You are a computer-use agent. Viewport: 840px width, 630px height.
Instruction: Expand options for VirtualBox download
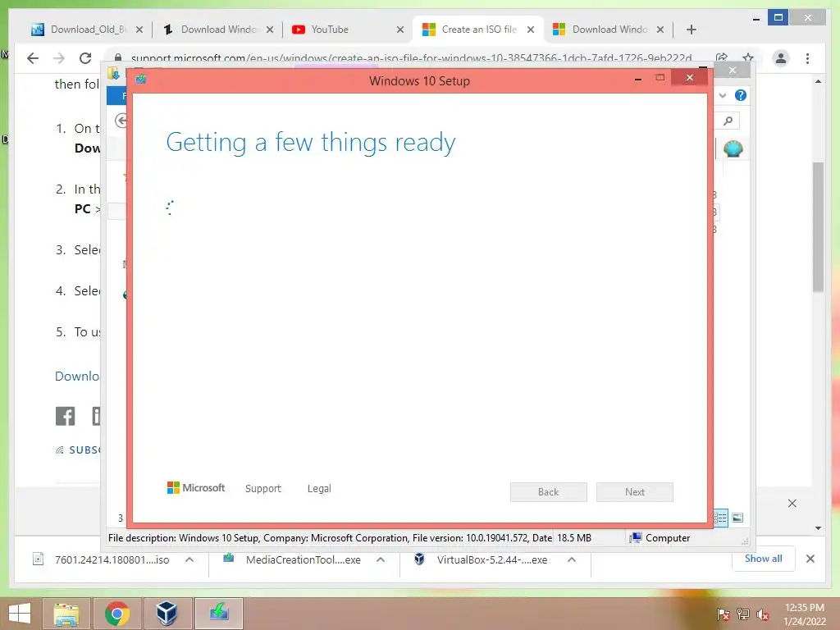pos(572,559)
